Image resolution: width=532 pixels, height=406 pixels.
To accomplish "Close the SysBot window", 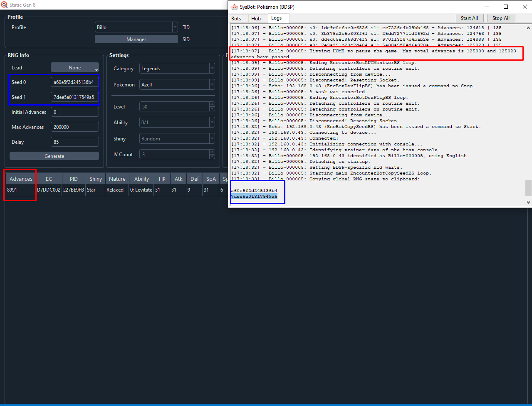I will click(524, 7).
